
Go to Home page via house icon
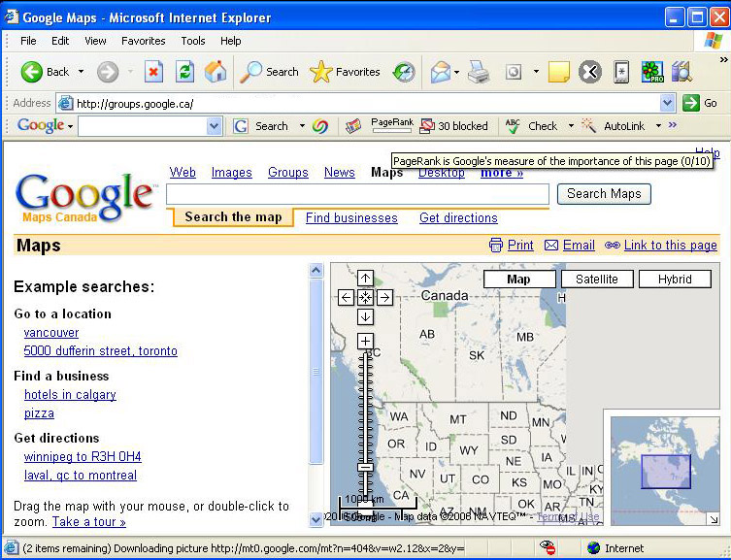[x=216, y=72]
